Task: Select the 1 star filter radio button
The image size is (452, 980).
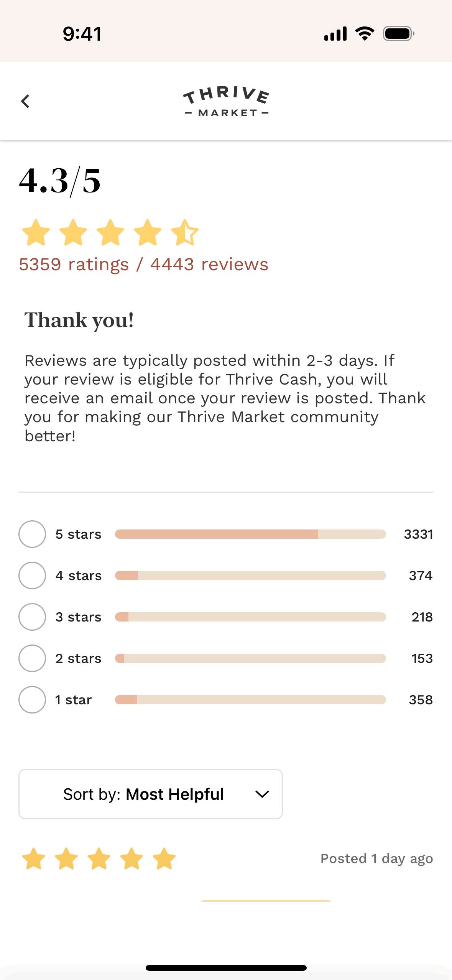Action: coord(32,700)
